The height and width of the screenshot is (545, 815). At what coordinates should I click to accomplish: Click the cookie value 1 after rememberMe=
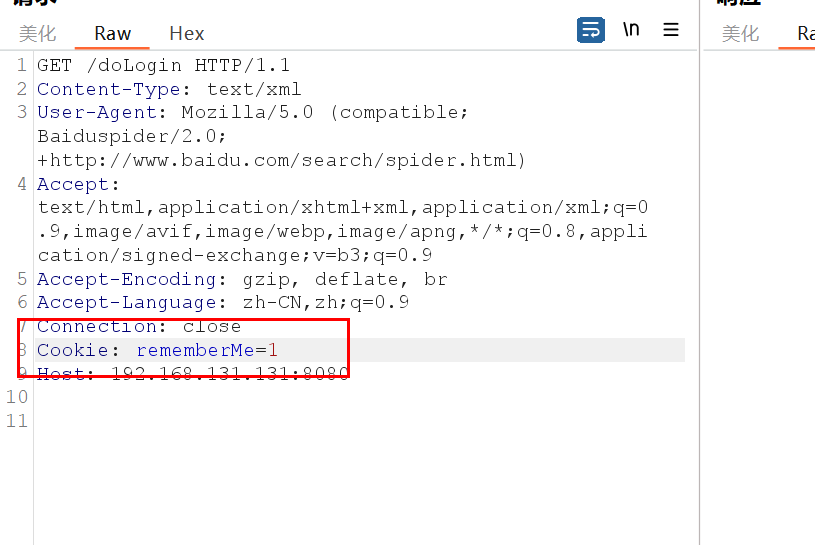pos(273,351)
